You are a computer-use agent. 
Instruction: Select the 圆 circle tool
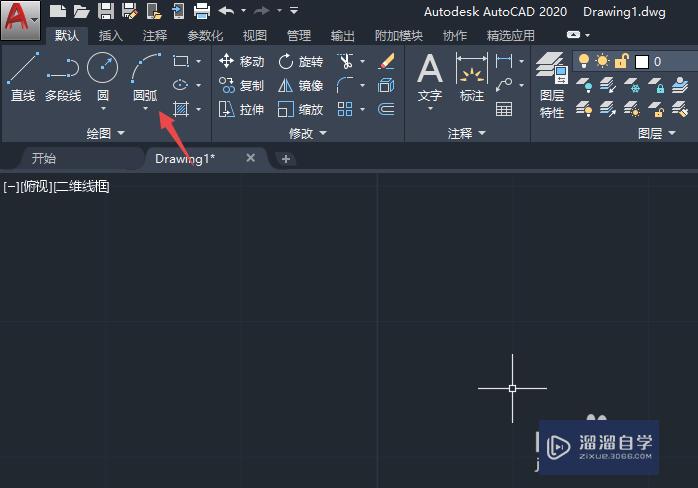[x=103, y=77]
